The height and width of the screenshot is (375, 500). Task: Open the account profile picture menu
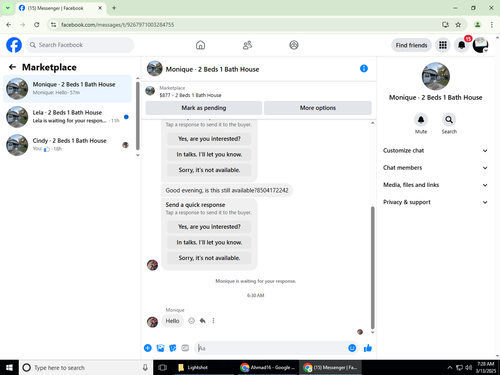point(480,45)
